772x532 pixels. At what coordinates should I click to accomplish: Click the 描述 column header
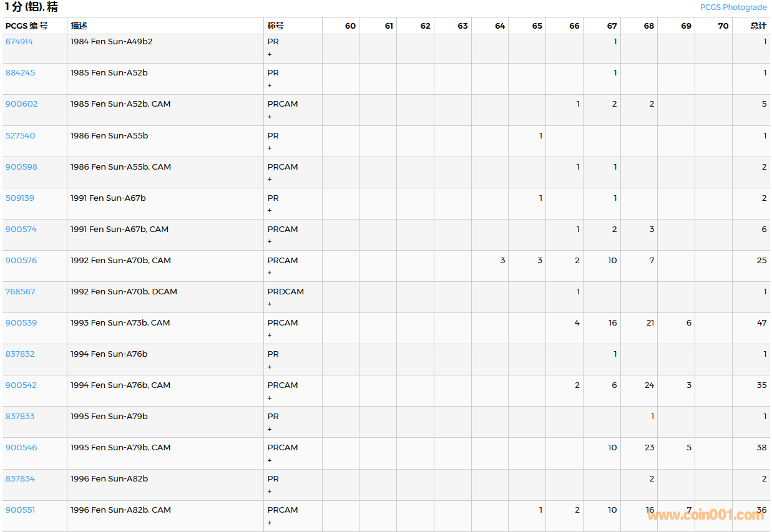(x=79, y=26)
